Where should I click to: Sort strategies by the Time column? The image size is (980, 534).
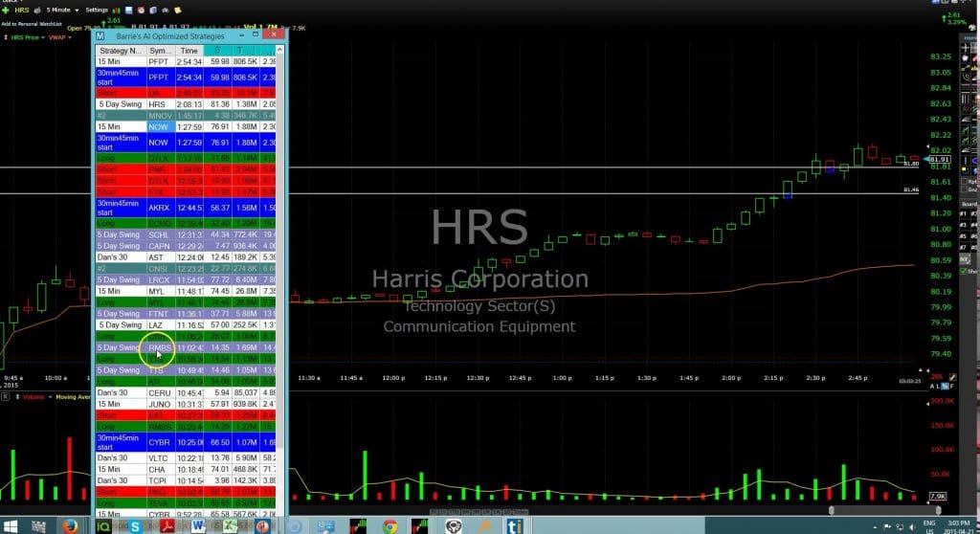[189, 51]
